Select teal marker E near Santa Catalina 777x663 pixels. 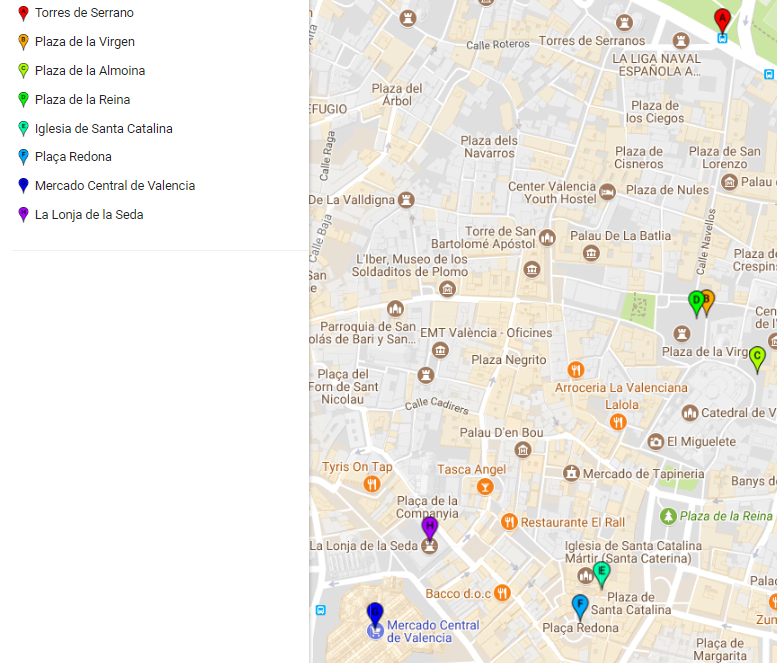pyautogui.click(x=600, y=573)
